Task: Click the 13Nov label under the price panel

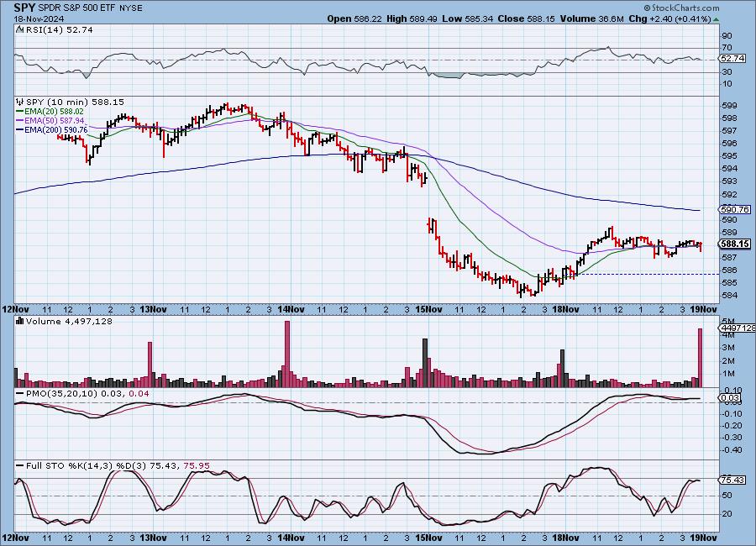Action: coord(154,309)
